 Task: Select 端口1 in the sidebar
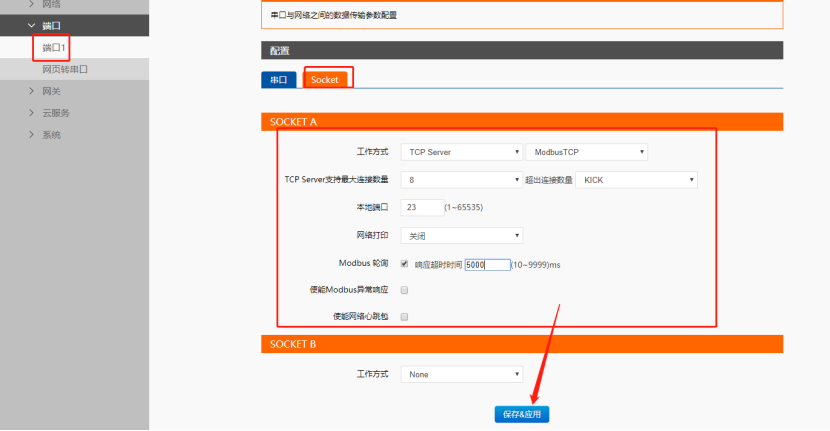(x=54, y=48)
